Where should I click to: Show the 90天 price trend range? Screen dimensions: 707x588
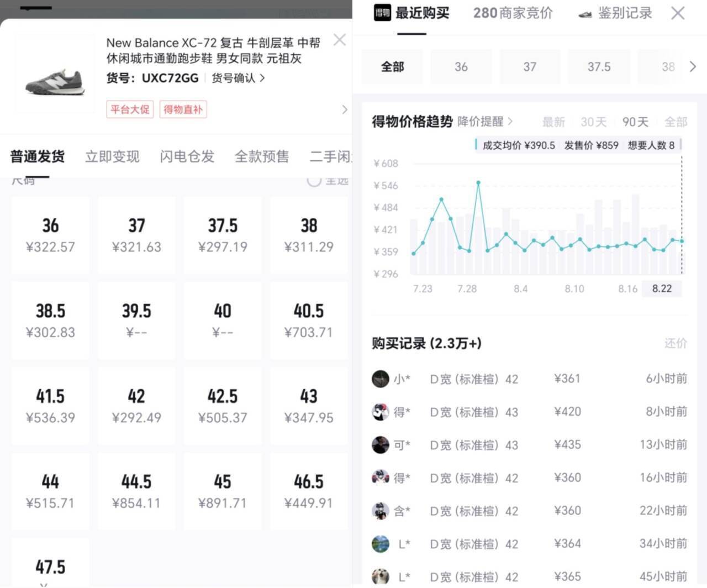pos(635,122)
